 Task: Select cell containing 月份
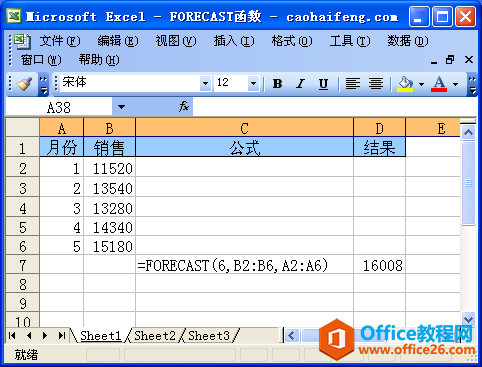click(x=62, y=147)
